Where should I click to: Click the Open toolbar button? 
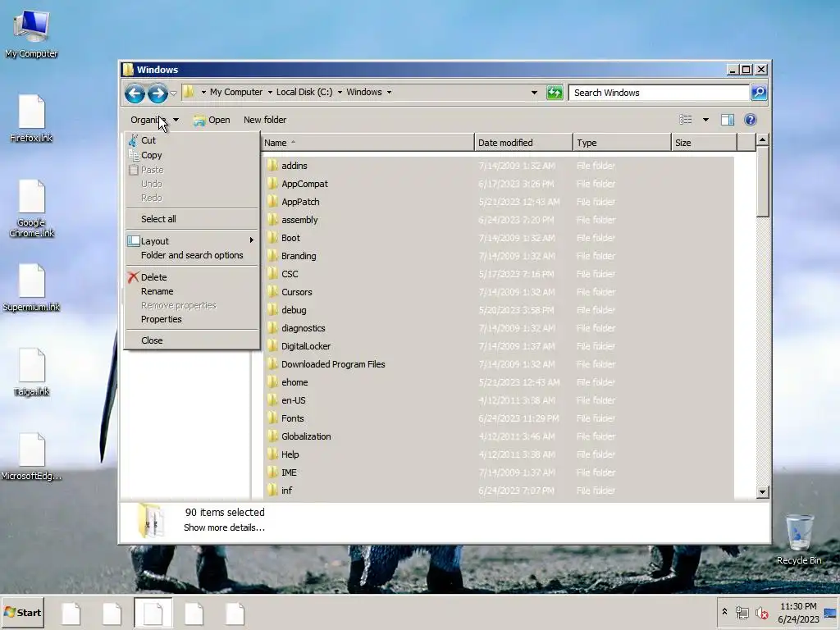tap(212, 120)
